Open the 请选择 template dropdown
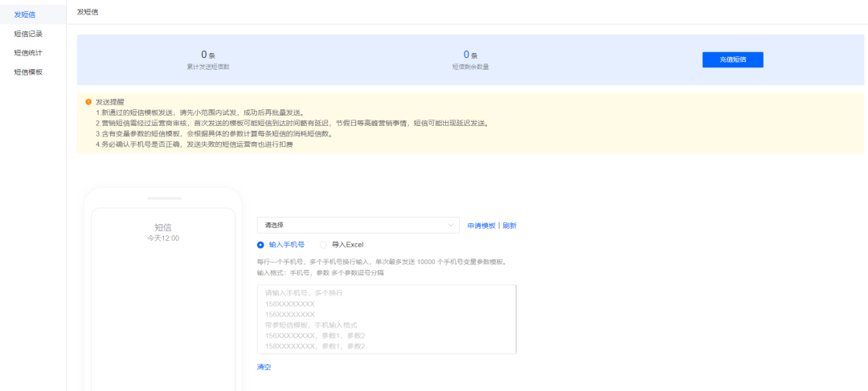The image size is (868, 391). (358, 225)
